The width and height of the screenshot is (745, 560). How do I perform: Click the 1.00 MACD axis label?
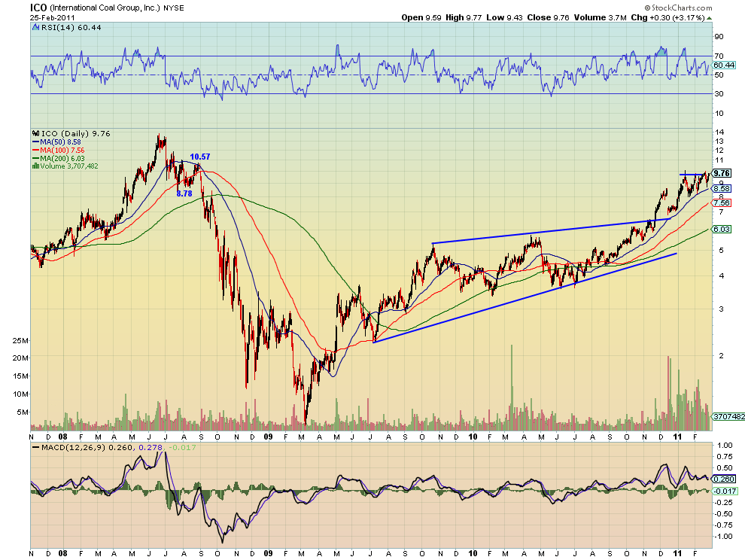725,446
